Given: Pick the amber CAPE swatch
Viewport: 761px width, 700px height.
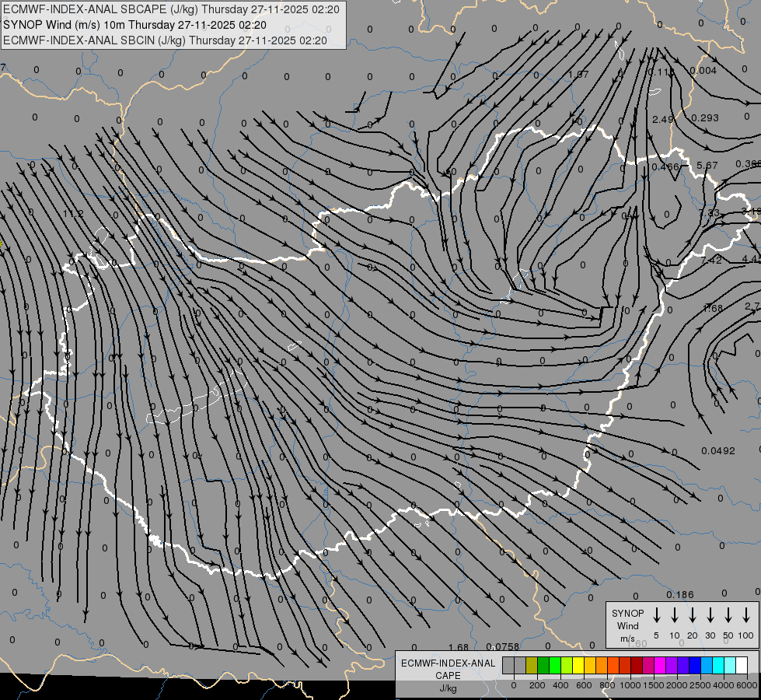Looking at the screenshot, I should pyautogui.click(x=590, y=665).
